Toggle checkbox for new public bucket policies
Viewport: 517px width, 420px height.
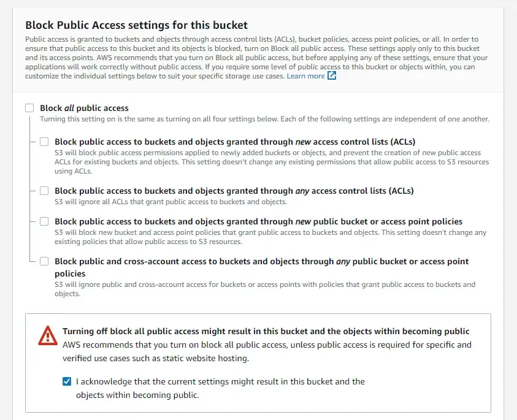click(44, 221)
